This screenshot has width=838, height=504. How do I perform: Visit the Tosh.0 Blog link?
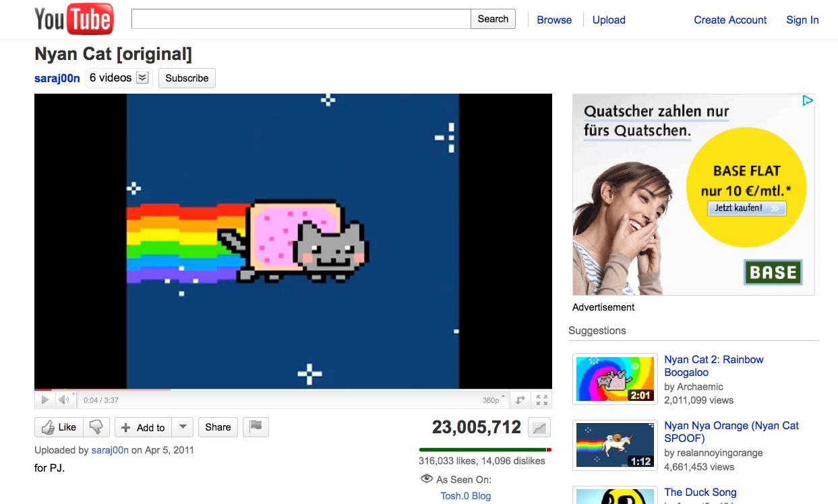click(x=465, y=495)
